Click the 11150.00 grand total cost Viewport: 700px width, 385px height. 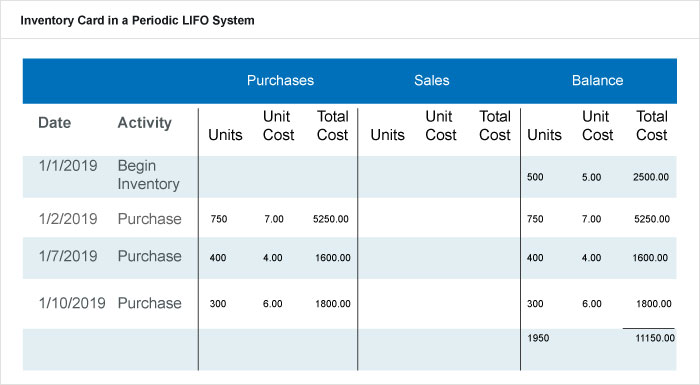(655, 338)
